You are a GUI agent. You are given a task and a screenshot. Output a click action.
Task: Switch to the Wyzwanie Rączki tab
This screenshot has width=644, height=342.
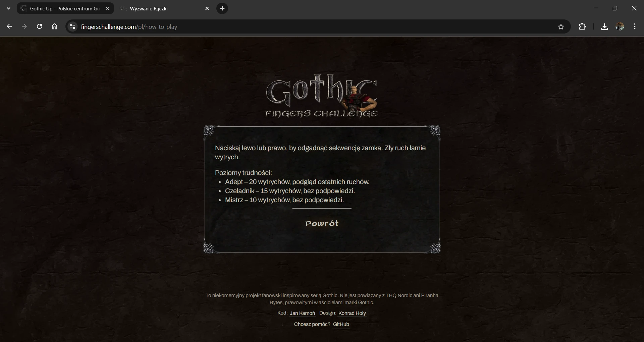tap(164, 8)
